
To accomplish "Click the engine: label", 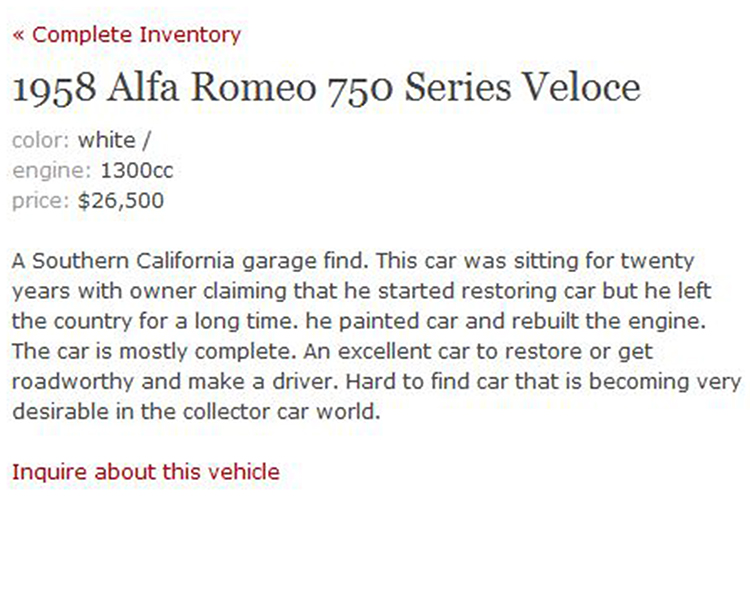I will point(52,171).
